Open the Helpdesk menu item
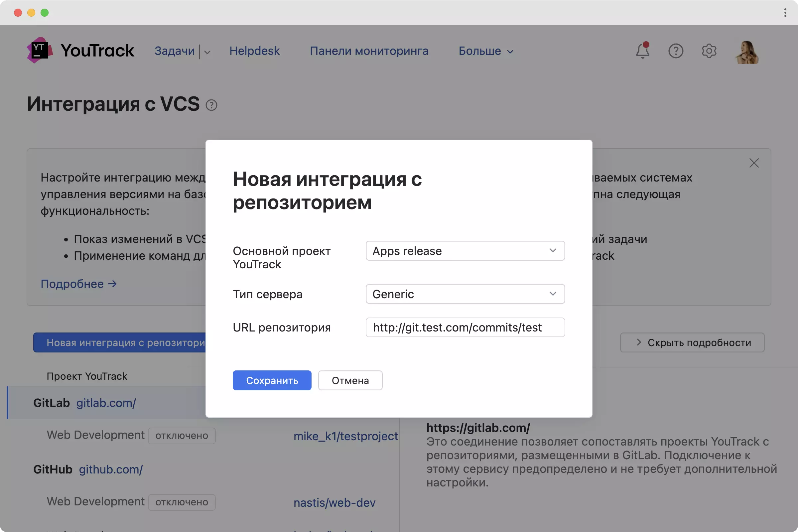 254,51
